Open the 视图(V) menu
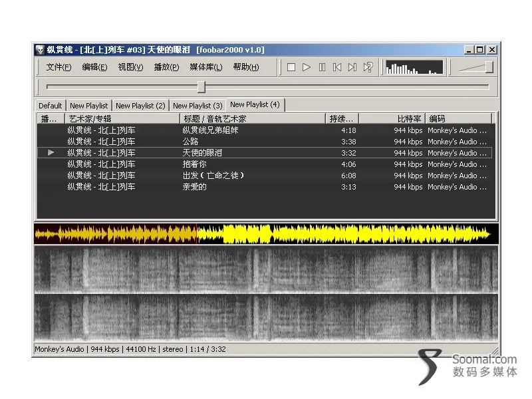 130,67
